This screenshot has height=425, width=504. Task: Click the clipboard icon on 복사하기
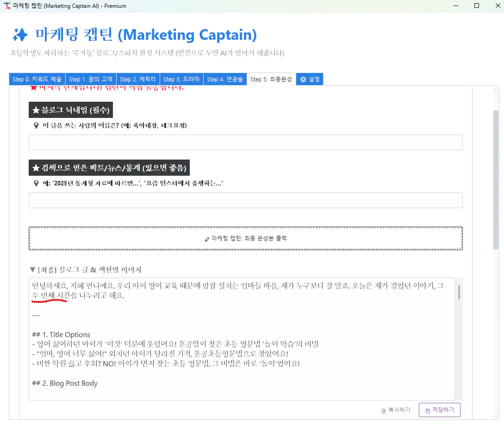pyautogui.click(x=384, y=410)
